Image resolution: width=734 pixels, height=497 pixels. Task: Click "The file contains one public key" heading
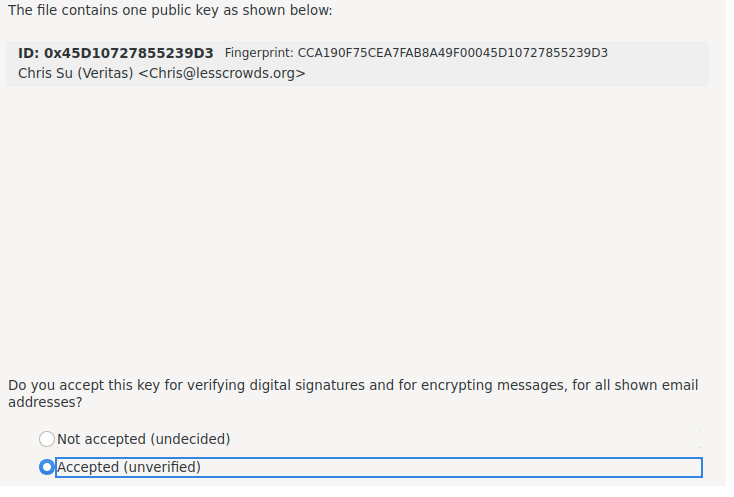pos(110,10)
